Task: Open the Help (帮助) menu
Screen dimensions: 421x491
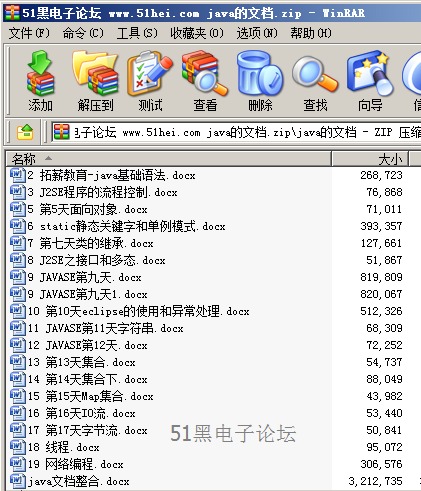Action: [311, 33]
